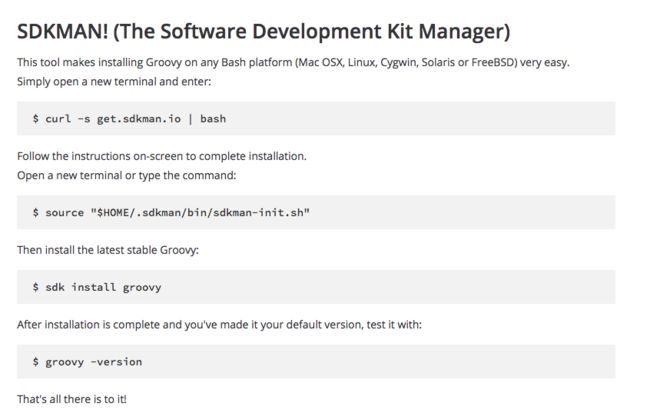650x420 pixels.
Task: Click the dollar prompt before curl command
Action: [x=36, y=119]
